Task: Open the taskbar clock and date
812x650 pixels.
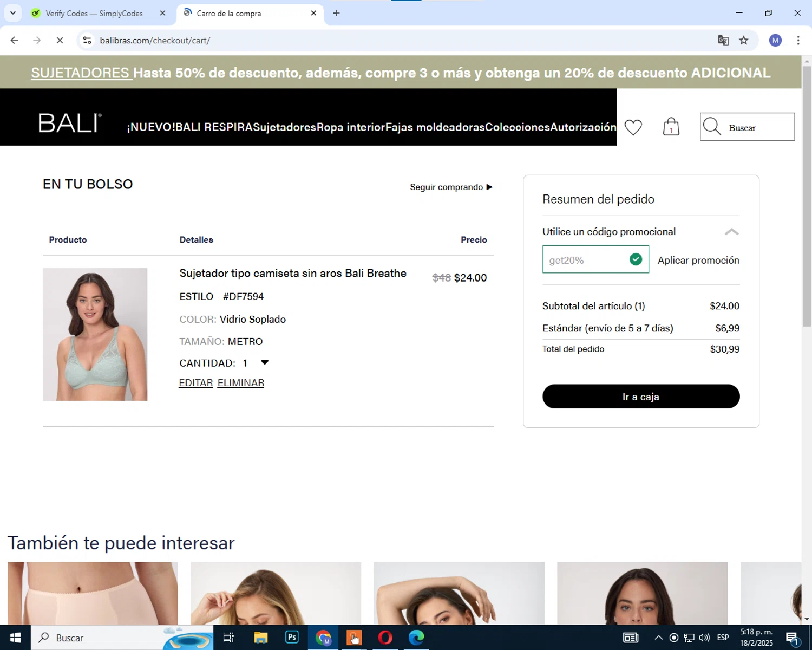Action: click(756, 638)
